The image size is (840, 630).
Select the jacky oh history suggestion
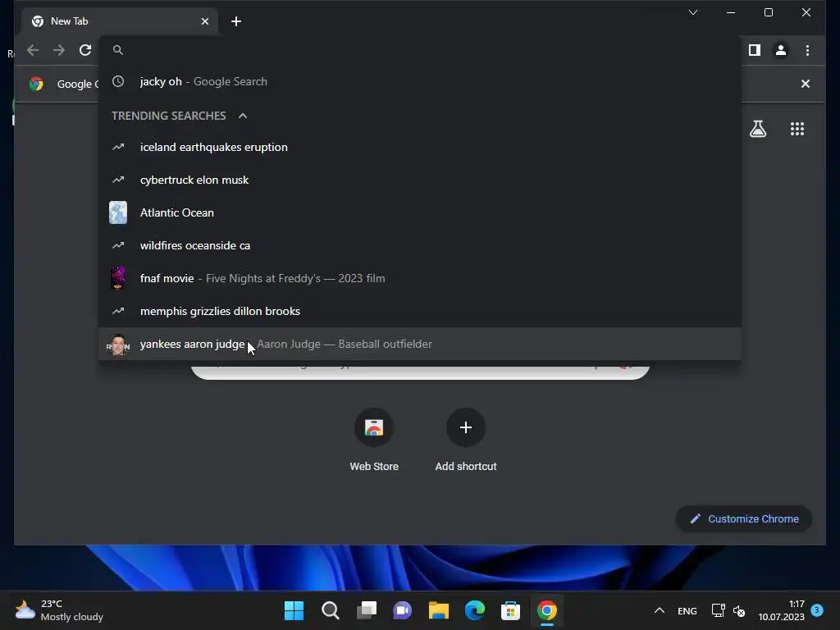click(420, 81)
